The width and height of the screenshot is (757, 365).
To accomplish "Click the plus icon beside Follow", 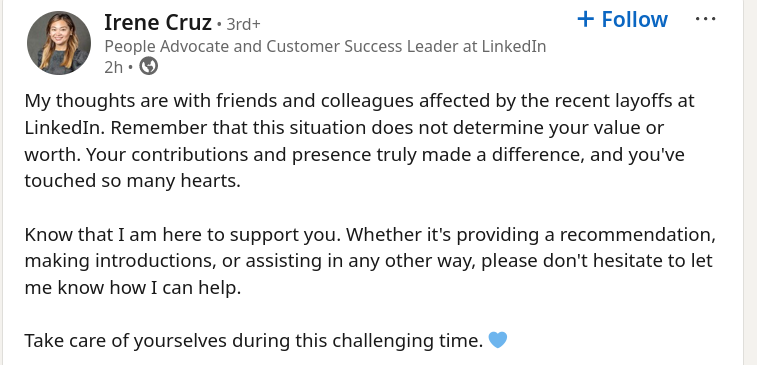I will pyautogui.click(x=585, y=19).
